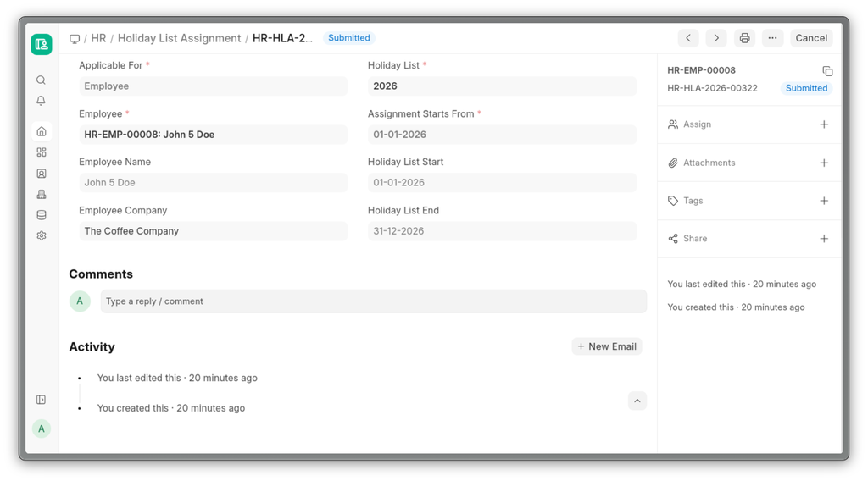Click the comment reply input field
Viewport: 868px width, 481px height.
click(373, 301)
